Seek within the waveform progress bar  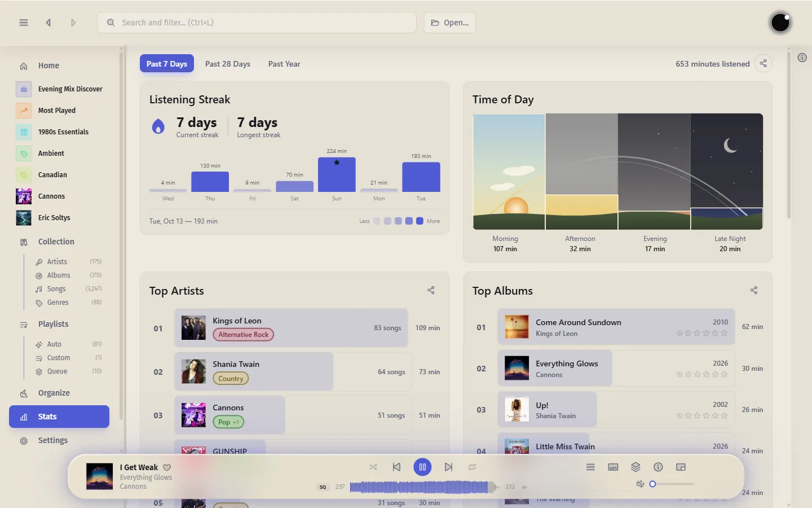pyautogui.click(x=425, y=487)
